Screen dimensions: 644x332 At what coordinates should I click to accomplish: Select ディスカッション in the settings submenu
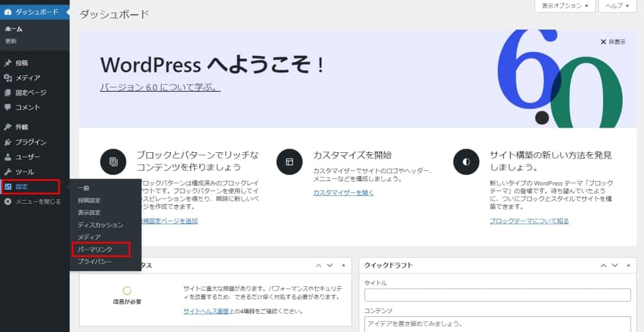pos(100,224)
